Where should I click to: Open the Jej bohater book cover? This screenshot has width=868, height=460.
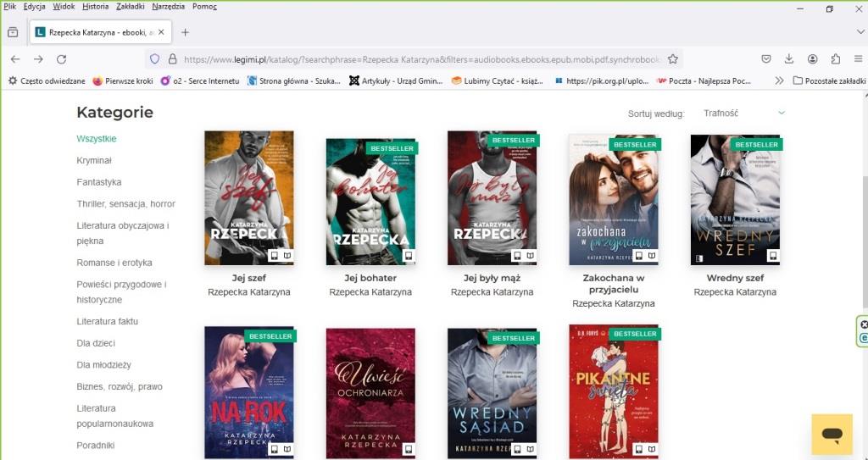[370, 202]
